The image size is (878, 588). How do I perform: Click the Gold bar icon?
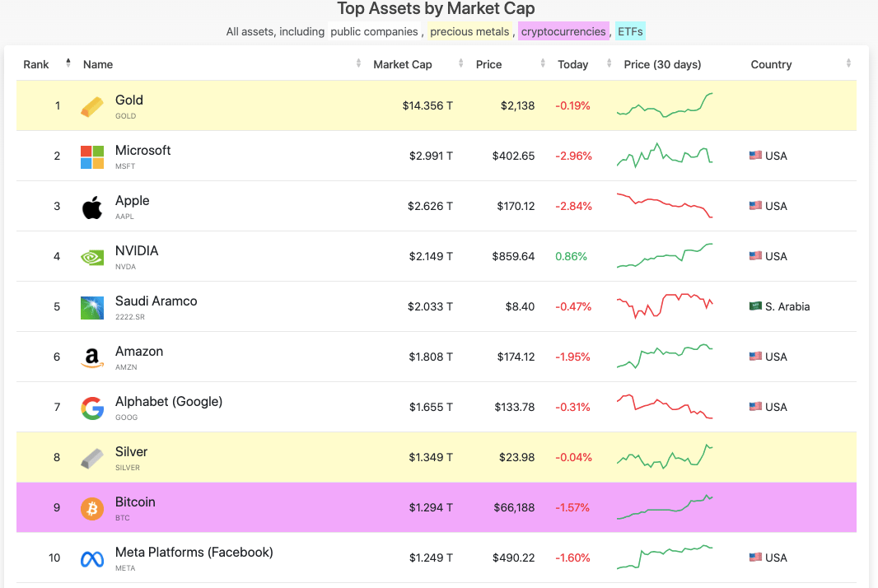click(91, 106)
